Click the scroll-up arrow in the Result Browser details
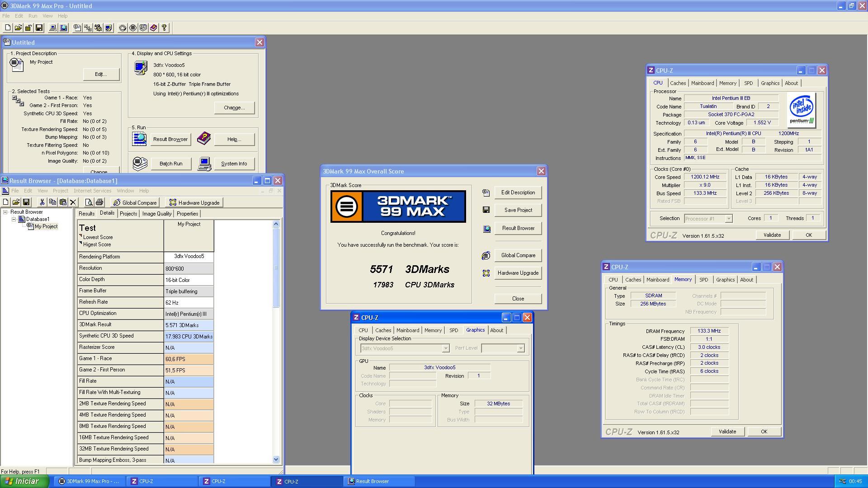Viewport: 868px width, 488px height. 276,224
